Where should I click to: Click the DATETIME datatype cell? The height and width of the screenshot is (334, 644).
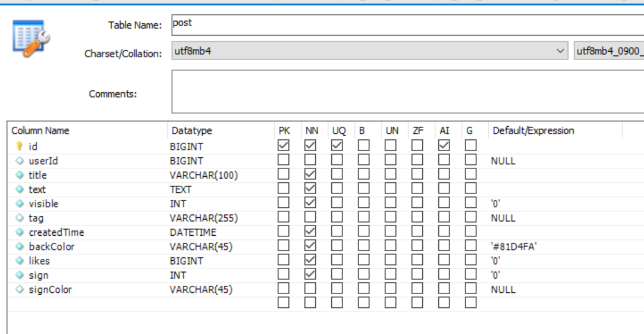[x=193, y=232]
